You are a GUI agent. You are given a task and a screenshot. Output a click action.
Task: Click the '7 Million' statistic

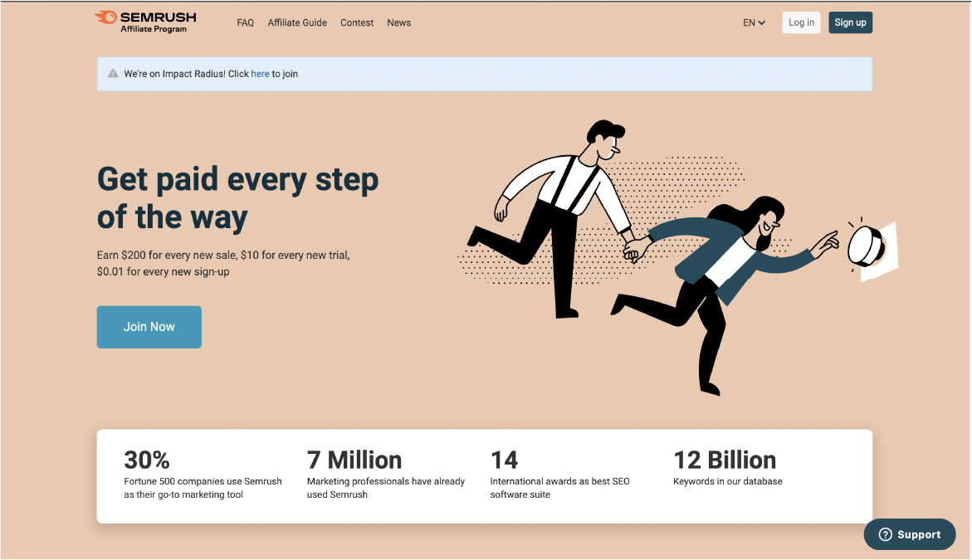click(x=354, y=460)
